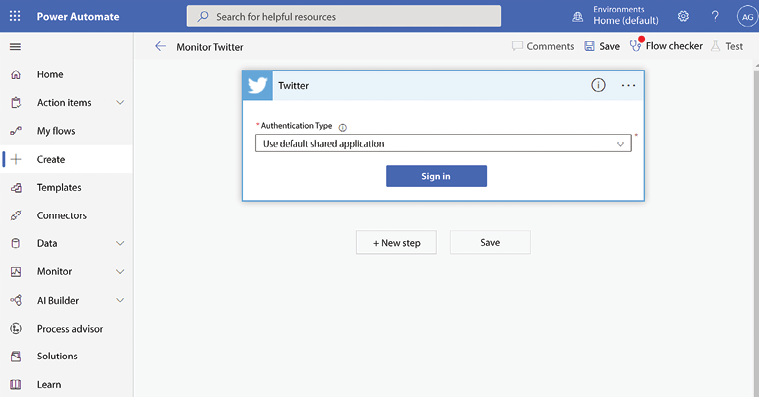759x397 pixels.
Task: Click the Process advisor icon
Action: 16,329
